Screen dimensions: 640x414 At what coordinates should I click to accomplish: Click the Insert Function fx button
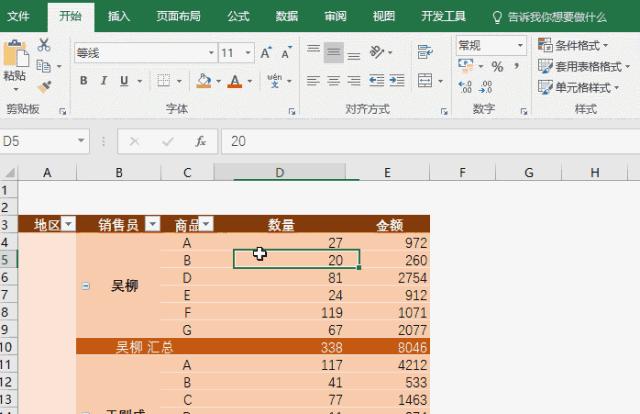coord(200,141)
